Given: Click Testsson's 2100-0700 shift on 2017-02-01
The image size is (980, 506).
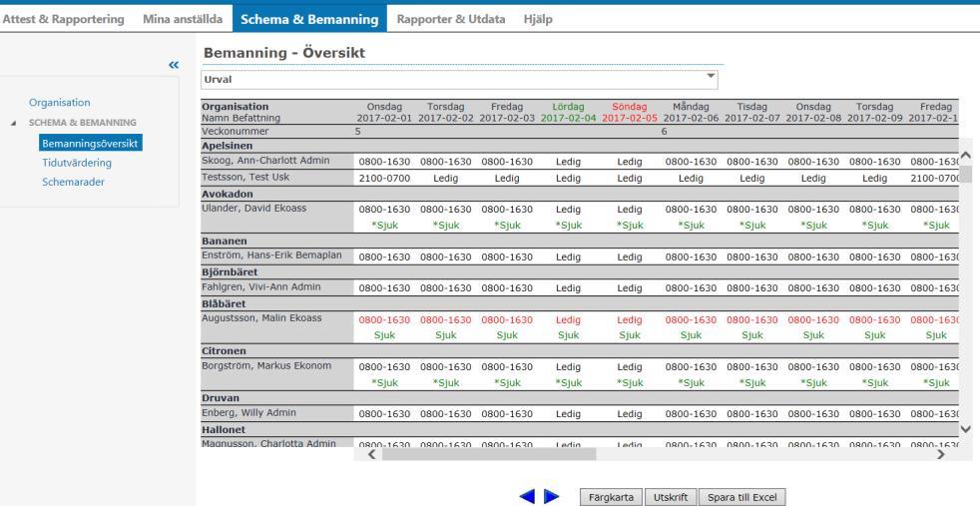Looking at the screenshot, I should pyautogui.click(x=384, y=179).
